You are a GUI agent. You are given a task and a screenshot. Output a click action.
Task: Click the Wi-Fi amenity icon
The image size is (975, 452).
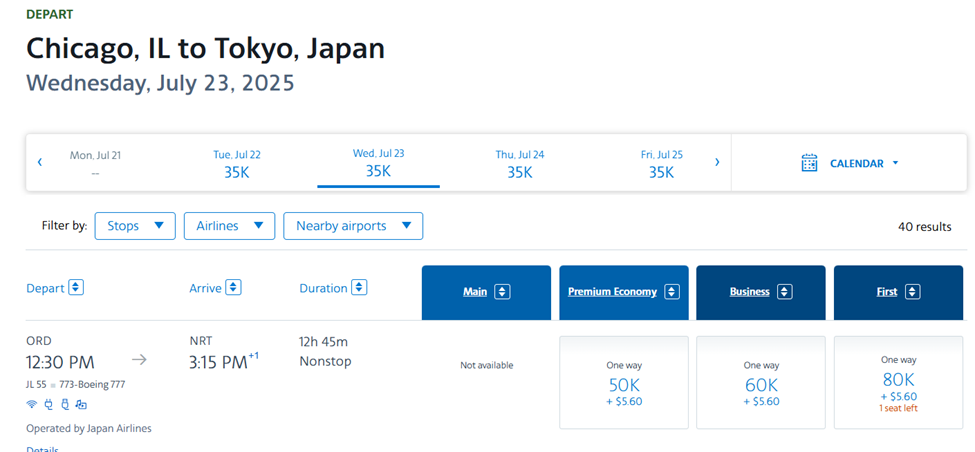click(x=31, y=404)
